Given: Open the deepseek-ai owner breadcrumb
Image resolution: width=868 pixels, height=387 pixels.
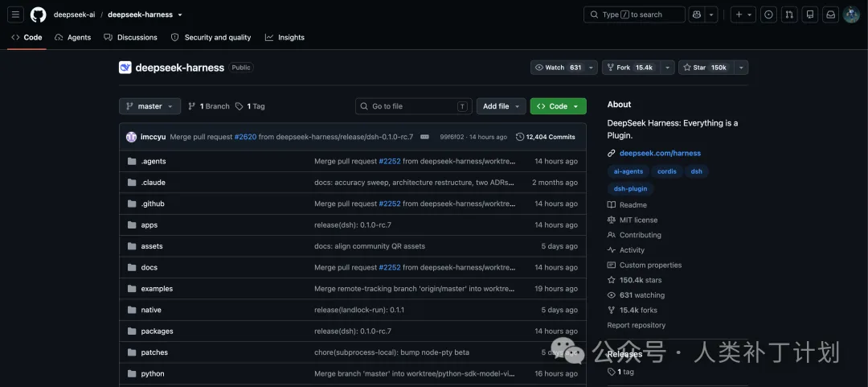Looking at the screenshot, I should coord(74,15).
